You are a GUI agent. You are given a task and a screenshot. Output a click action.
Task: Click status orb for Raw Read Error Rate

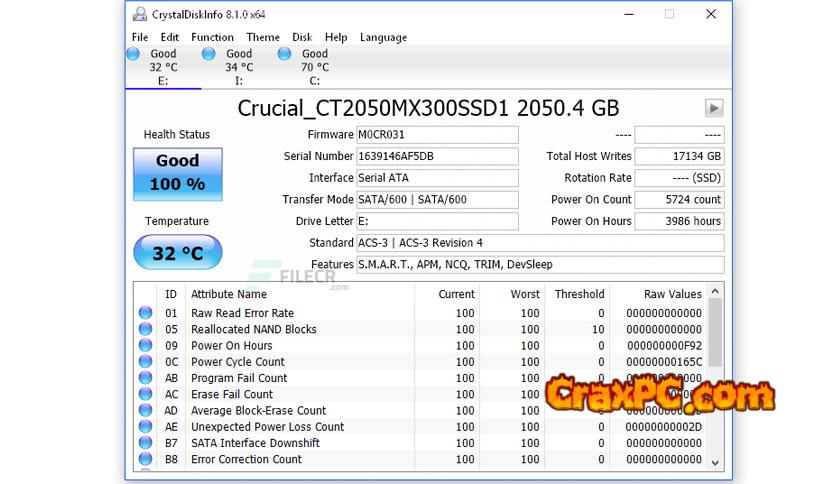(146, 313)
